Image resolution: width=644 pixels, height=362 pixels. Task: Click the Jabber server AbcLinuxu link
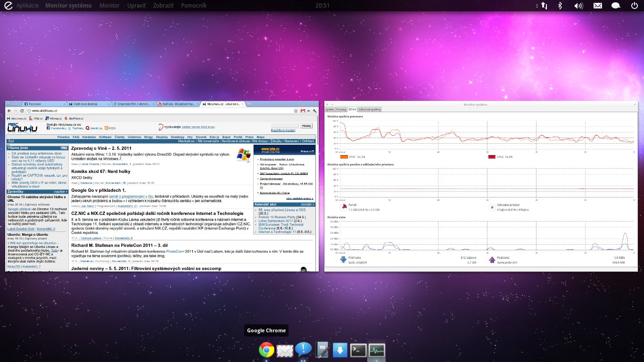coord(198,127)
